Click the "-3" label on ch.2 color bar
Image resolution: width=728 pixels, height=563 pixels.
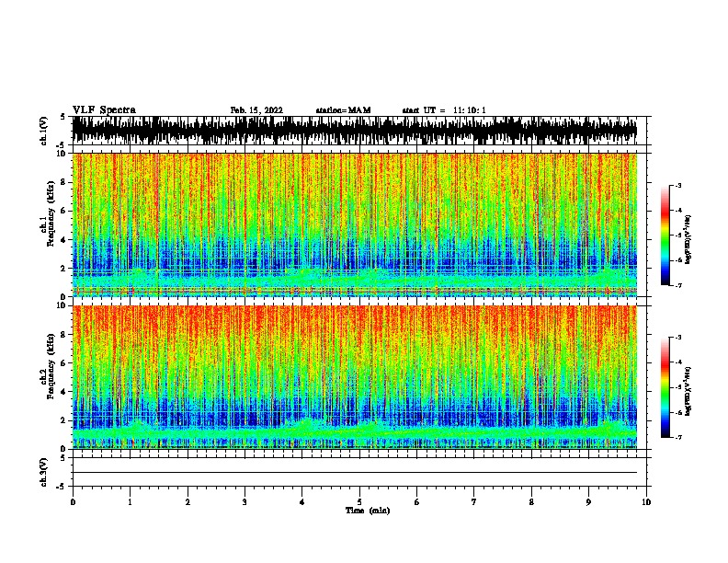pyautogui.click(x=678, y=338)
